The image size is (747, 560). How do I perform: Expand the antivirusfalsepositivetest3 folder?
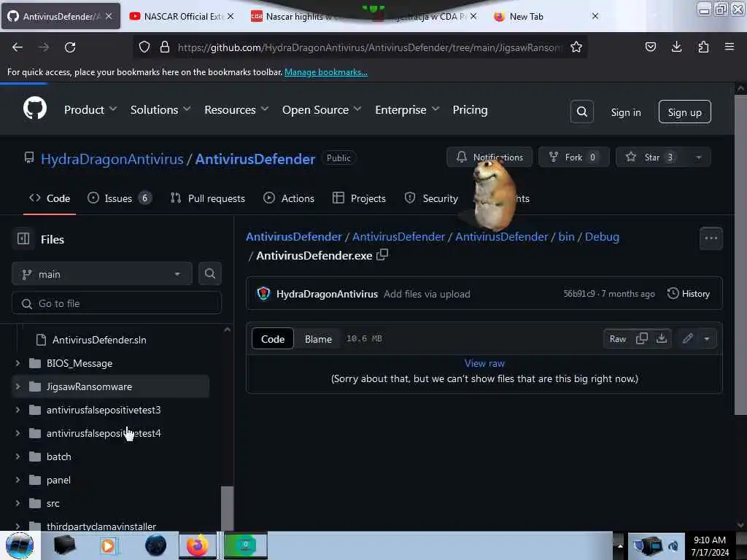(18, 410)
